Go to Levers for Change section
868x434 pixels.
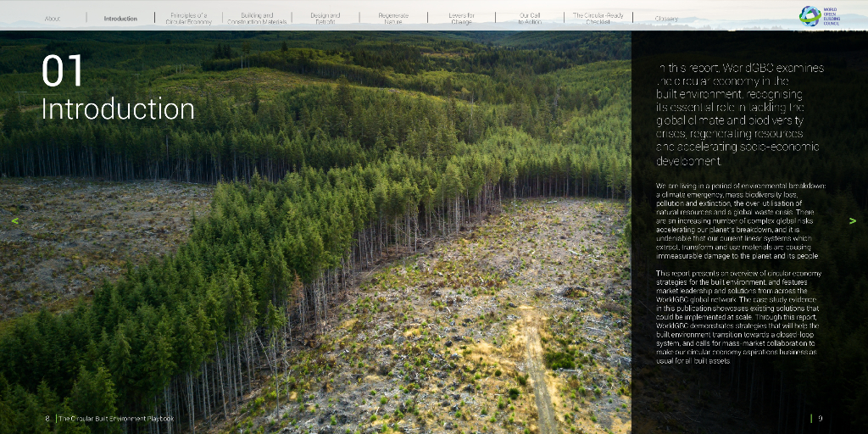click(461, 19)
